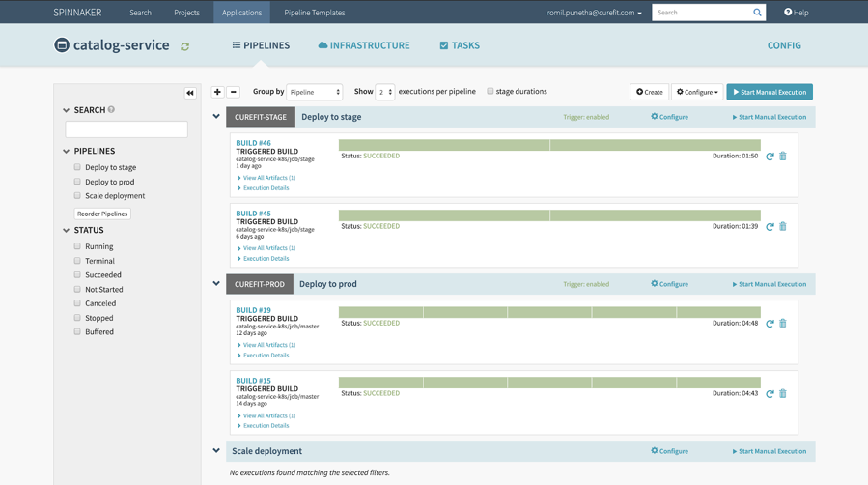Re-run Build #19 execution icon
Image resolution: width=868 pixels, height=485 pixels.
pos(770,324)
